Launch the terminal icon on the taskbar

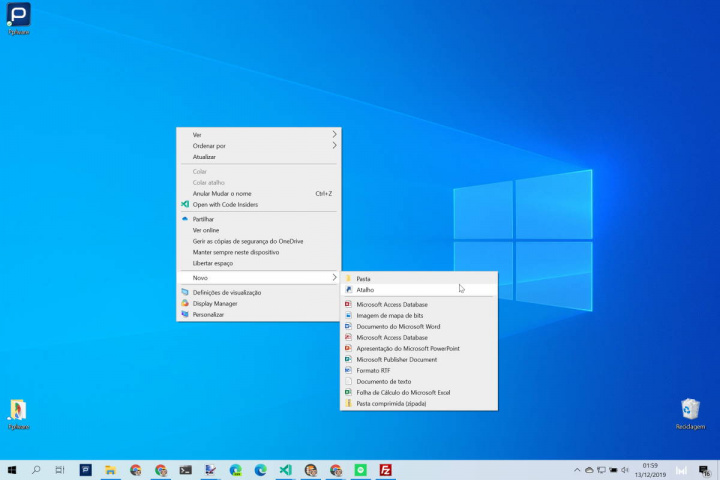185,470
